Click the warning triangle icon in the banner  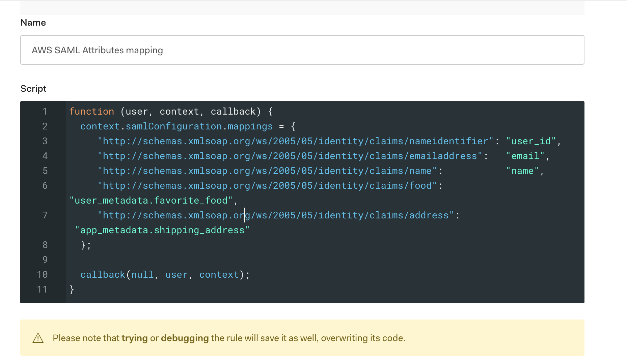click(x=38, y=338)
